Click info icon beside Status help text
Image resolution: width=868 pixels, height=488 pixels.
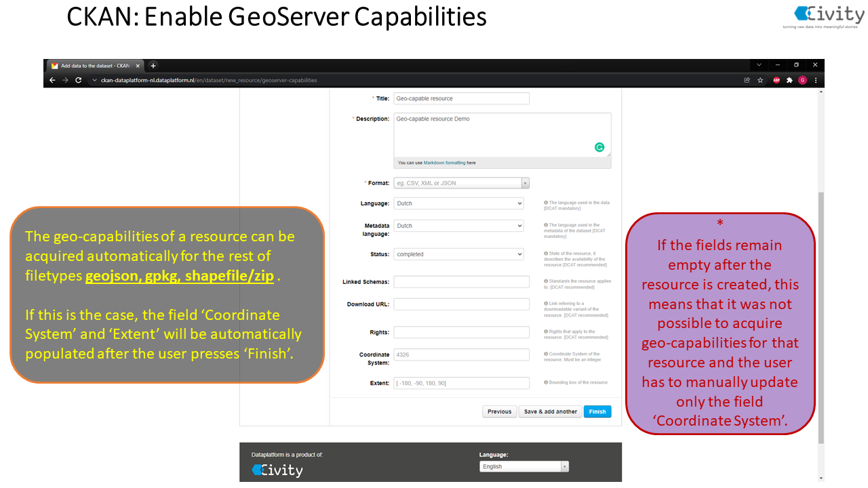coord(546,253)
